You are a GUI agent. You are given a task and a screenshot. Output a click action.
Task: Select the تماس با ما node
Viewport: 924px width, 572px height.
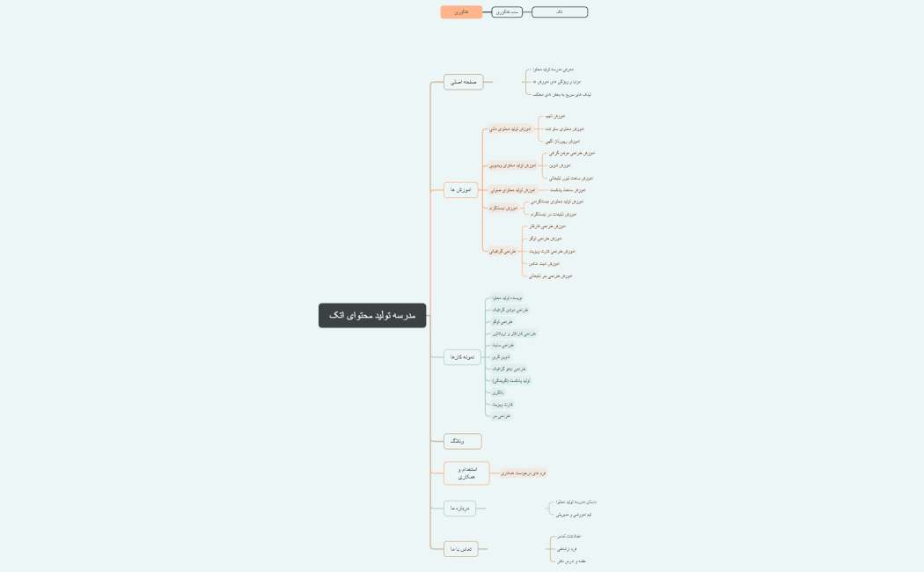point(461,549)
